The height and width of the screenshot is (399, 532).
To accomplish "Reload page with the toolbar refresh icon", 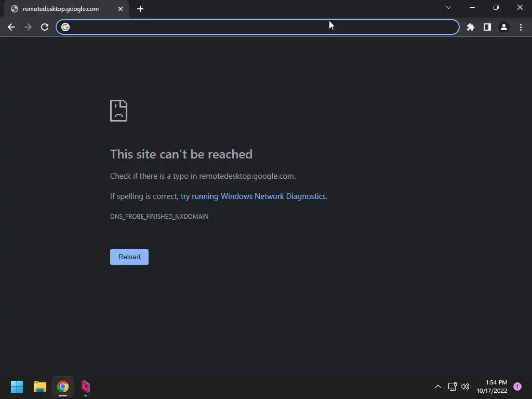I will 45,27.
